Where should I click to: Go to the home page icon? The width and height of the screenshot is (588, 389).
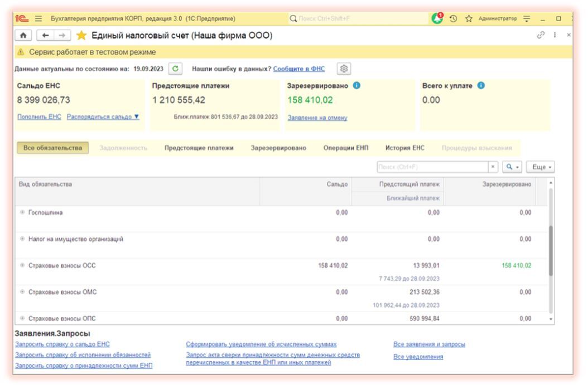click(23, 35)
